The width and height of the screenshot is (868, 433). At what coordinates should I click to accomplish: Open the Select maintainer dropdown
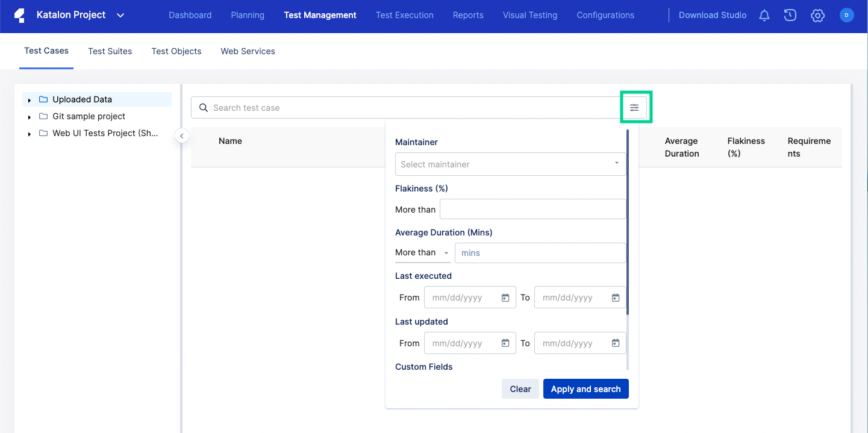510,164
